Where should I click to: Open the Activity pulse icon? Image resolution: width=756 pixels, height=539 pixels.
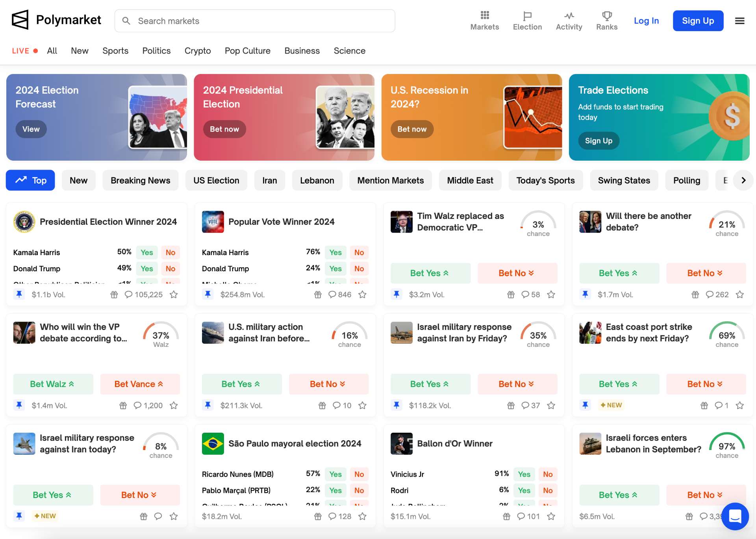pos(569,16)
